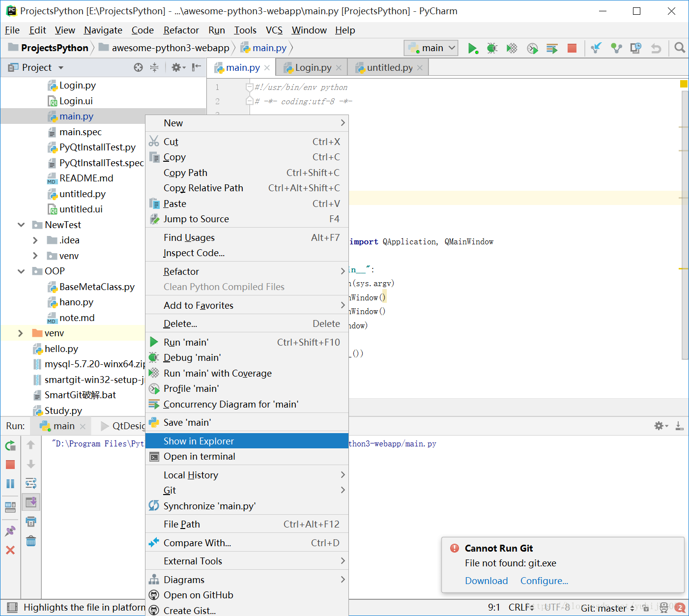Click Clear All trash icon in Run panel

31,541
